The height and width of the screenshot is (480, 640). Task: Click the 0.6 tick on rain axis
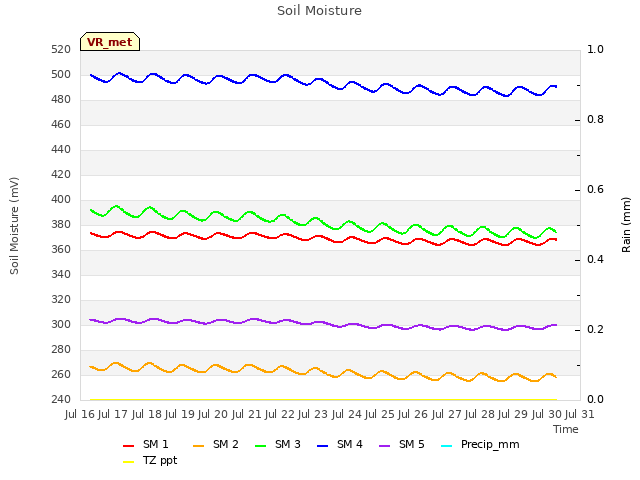click(x=595, y=190)
